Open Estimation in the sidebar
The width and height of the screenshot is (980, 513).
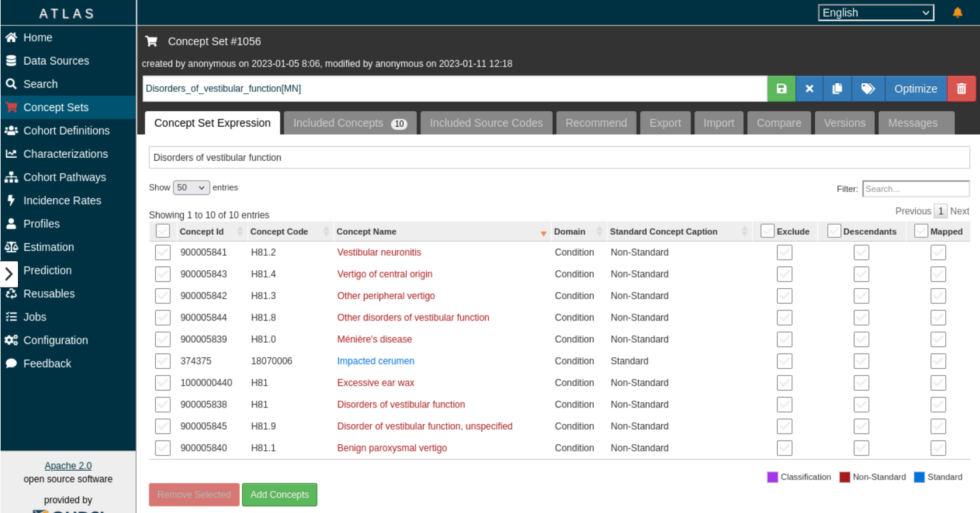[x=48, y=247]
